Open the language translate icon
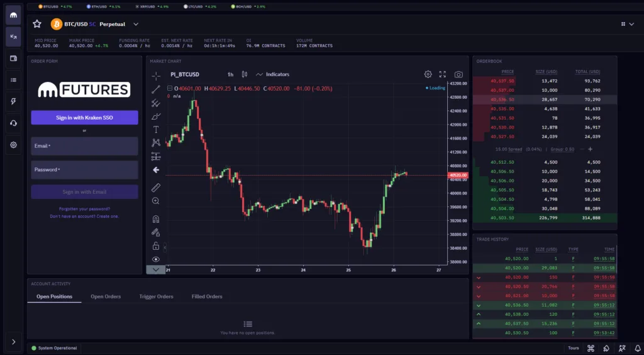The image size is (644, 355). tap(622, 349)
